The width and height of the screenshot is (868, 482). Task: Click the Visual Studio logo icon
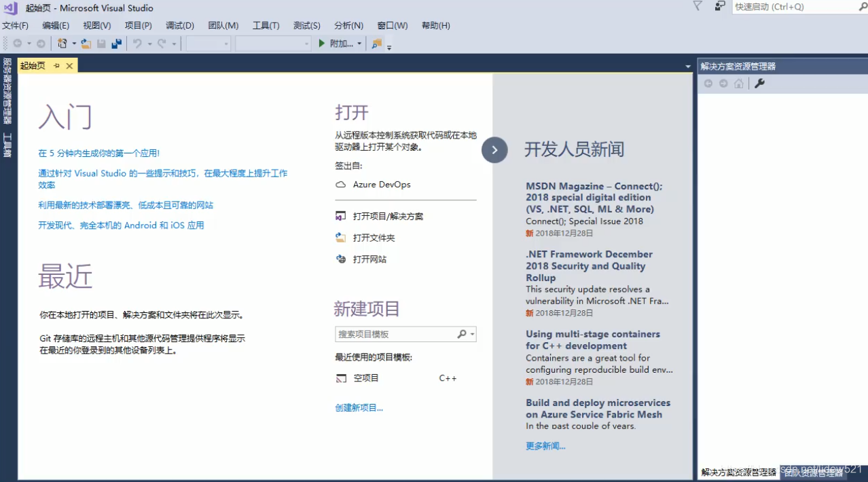click(x=10, y=8)
